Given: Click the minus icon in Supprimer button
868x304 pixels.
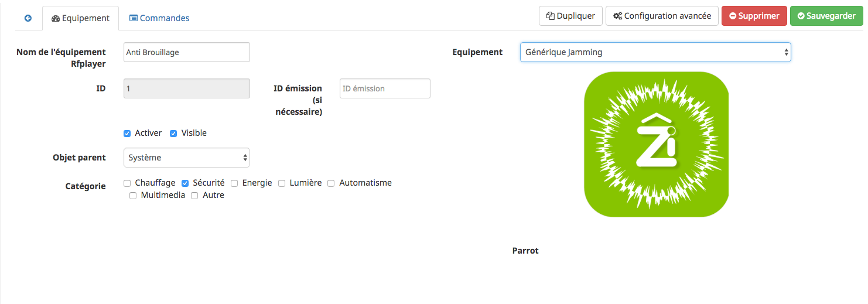Looking at the screenshot, I should 732,16.
